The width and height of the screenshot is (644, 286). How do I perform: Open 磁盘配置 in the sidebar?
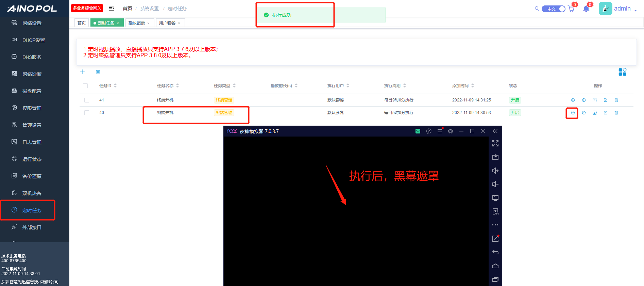point(35,91)
